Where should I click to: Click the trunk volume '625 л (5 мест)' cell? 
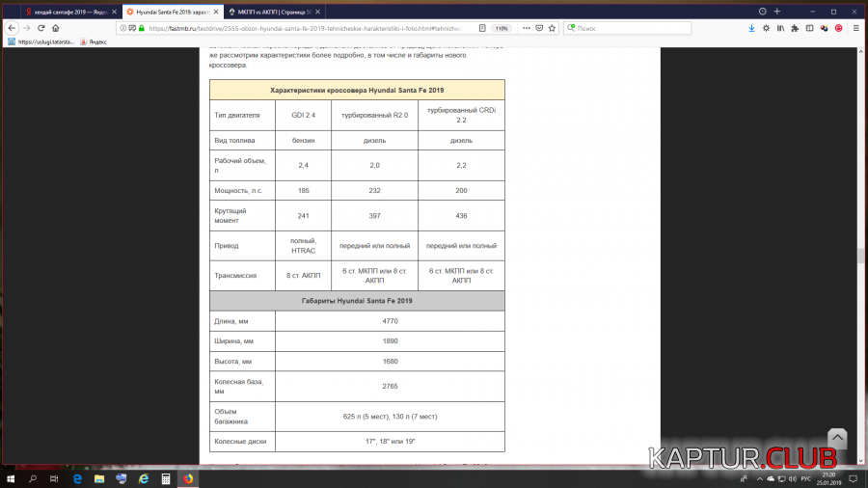tap(390, 417)
